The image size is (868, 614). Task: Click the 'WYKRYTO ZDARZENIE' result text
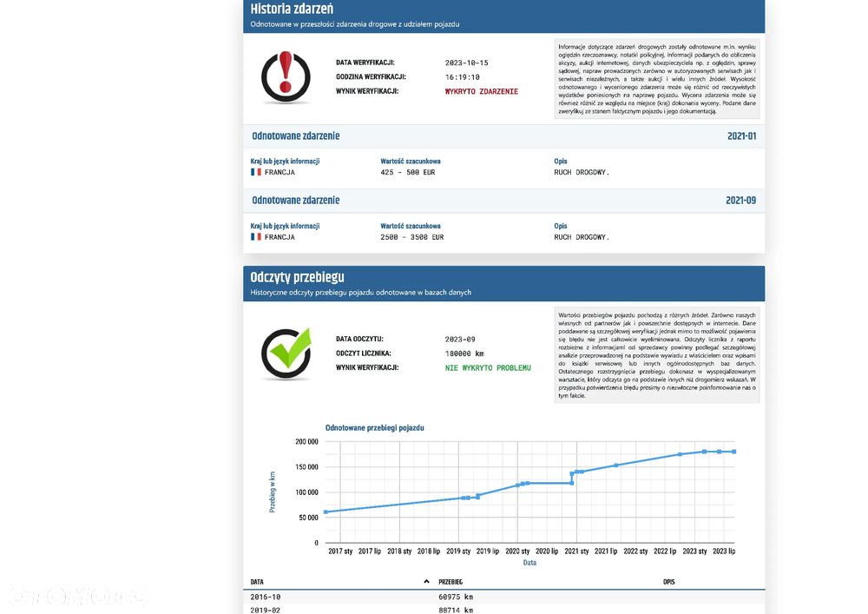[x=482, y=91]
